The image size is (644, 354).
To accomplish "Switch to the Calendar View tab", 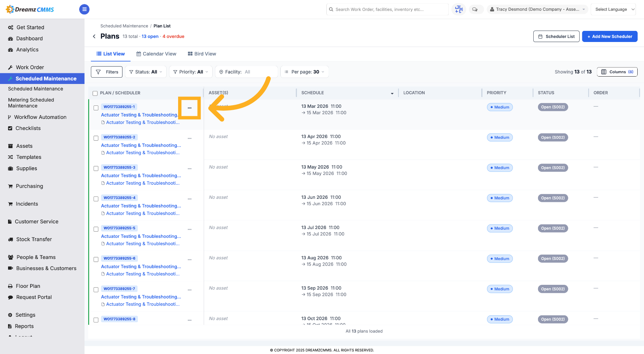I will [x=156, y=54].
